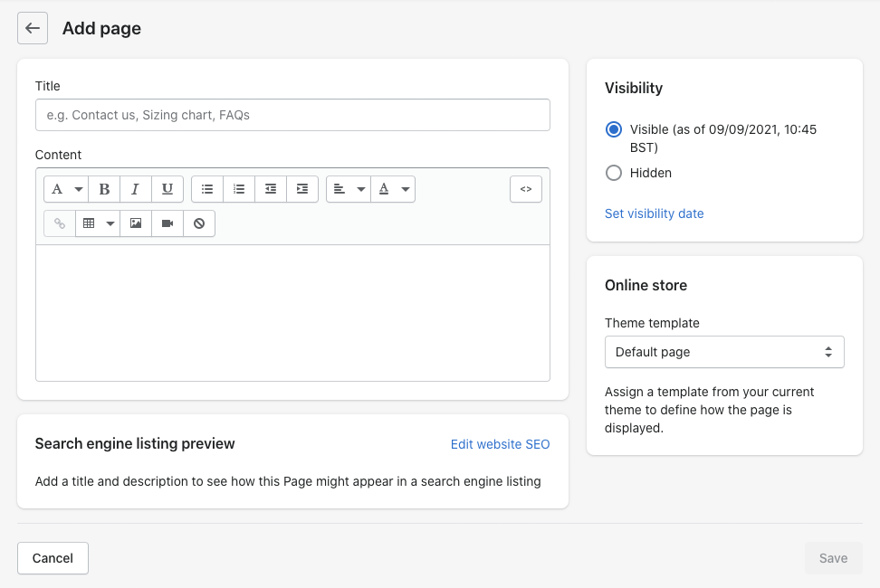The width and height of the screenshot is (880, 588).
Task: Open the text alignment dropdown
Action: pos(349,189)
